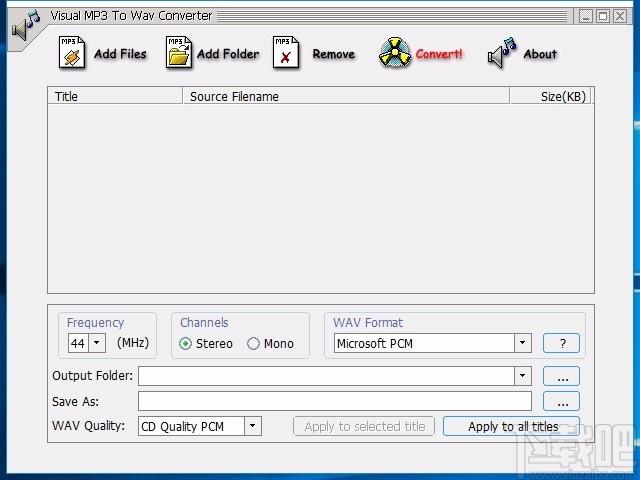Sort by the Title column header
640x480 pixels.
[x=115, y=96]
